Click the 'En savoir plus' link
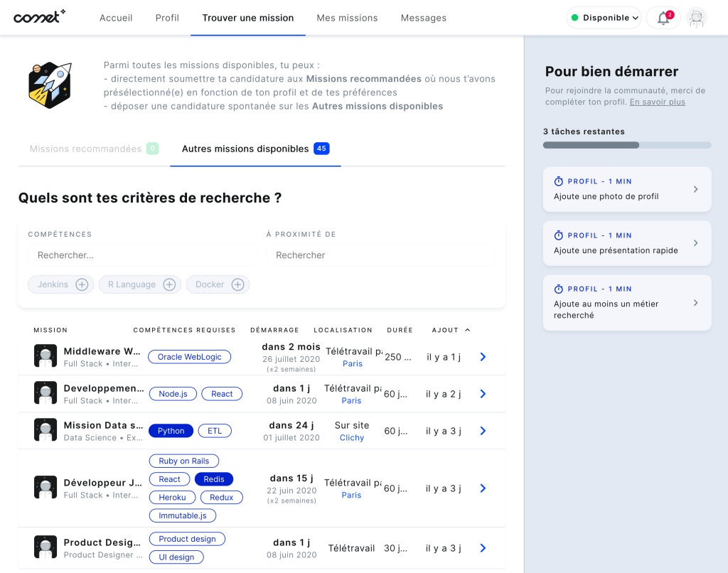This screenshot has width=728, height=573. (x=657, y=102)
